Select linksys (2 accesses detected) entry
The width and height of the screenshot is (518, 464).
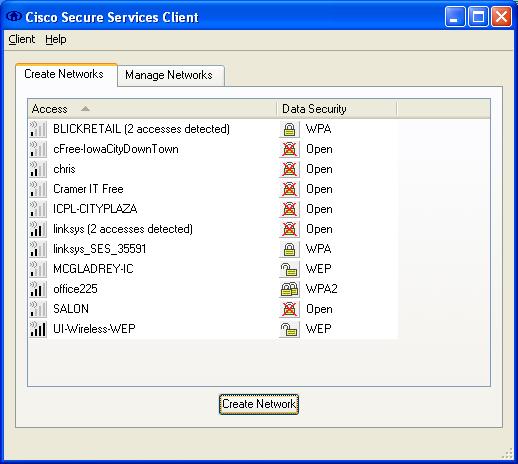tap(123, 229)
